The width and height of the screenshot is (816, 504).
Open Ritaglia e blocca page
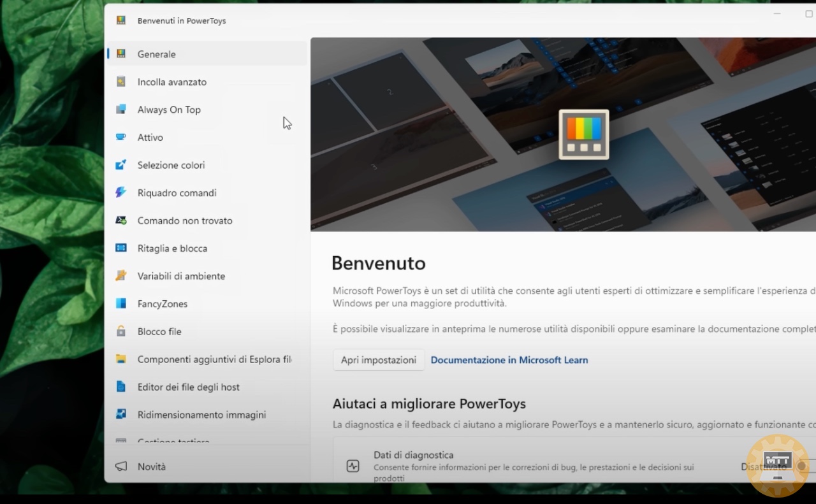pos(207,248)
